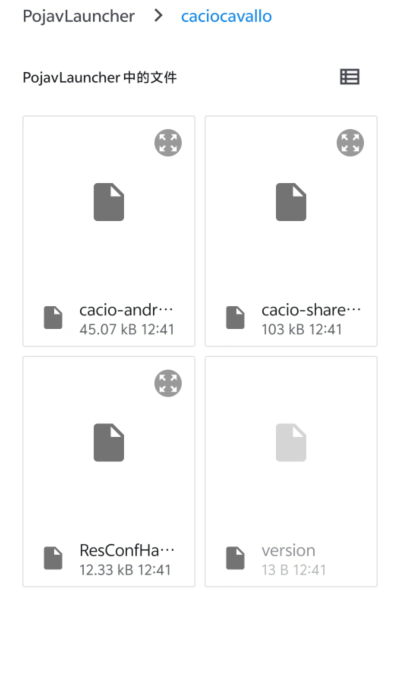
Task: Expand preview of the cacio-andr file card
Action: click(x=168, y=143)
